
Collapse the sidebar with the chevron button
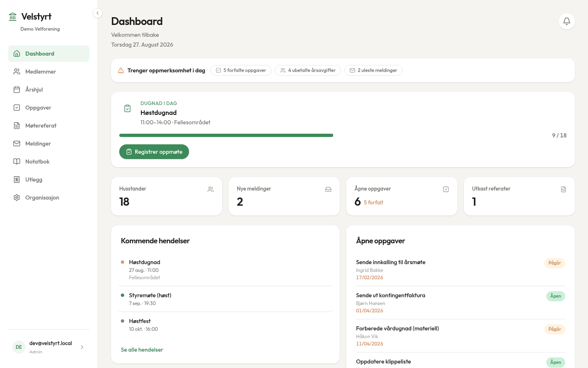[98, 13]
